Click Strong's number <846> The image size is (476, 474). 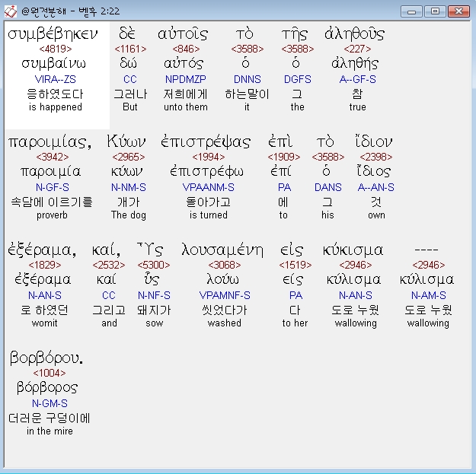tap(186, 49)
